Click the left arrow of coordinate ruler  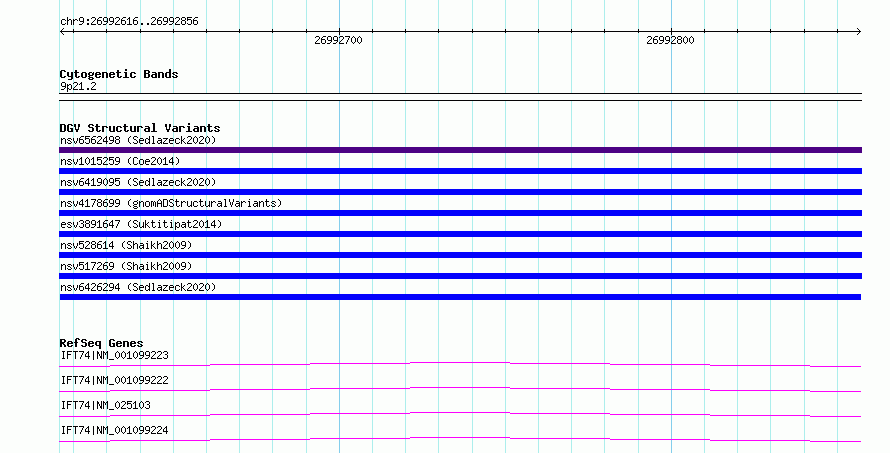(62, 32)
